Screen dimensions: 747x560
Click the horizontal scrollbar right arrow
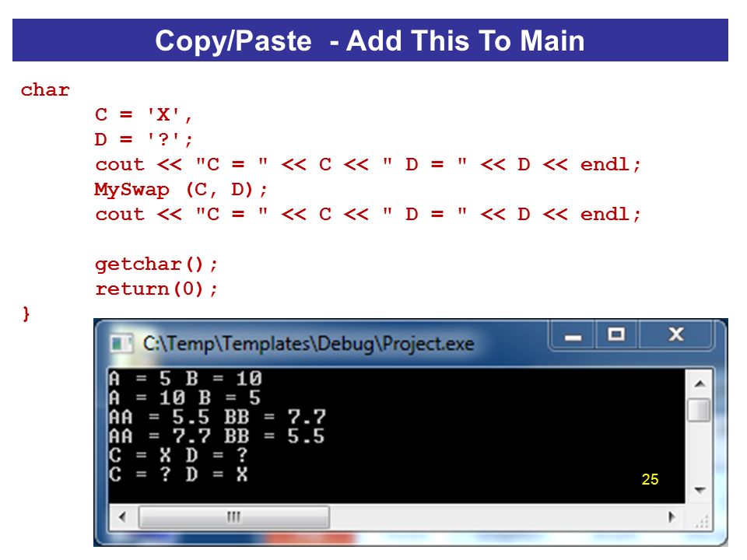672,517
